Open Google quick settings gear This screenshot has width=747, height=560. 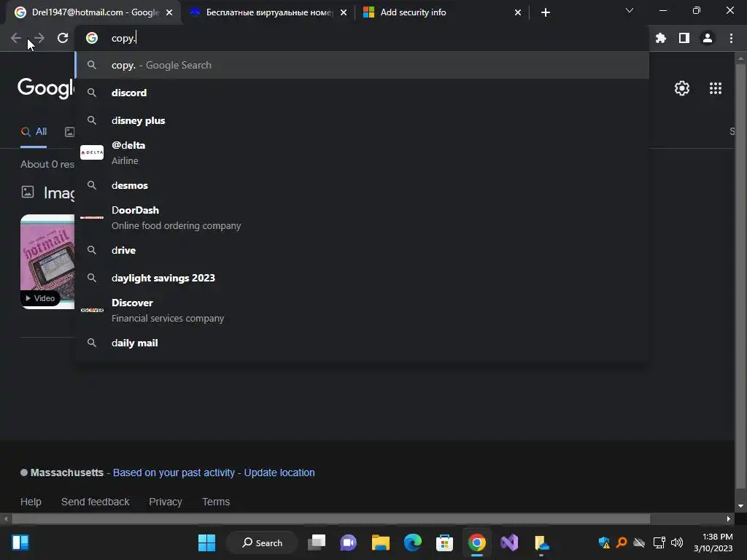[x=682, y=88]
